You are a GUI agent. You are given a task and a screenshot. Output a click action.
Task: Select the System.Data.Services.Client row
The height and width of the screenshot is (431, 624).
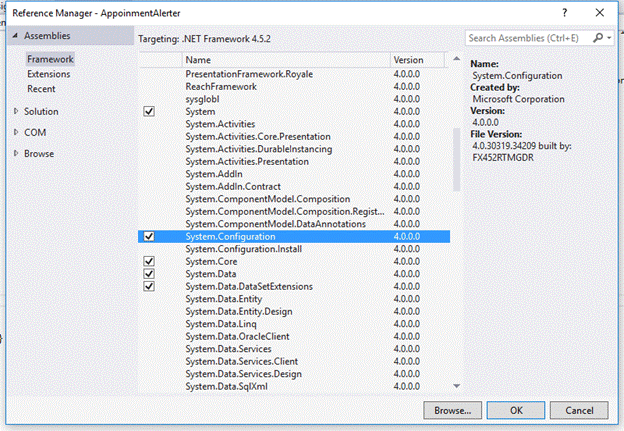(294, 361)
